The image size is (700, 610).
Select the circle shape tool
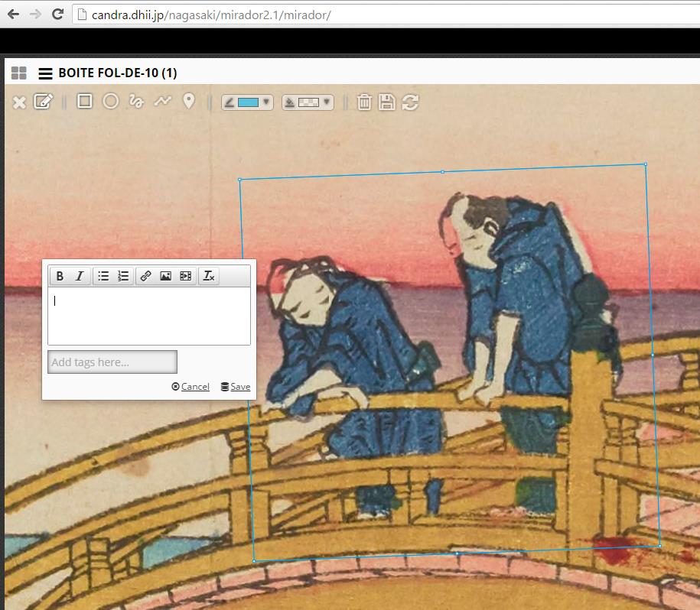(111, 101)
